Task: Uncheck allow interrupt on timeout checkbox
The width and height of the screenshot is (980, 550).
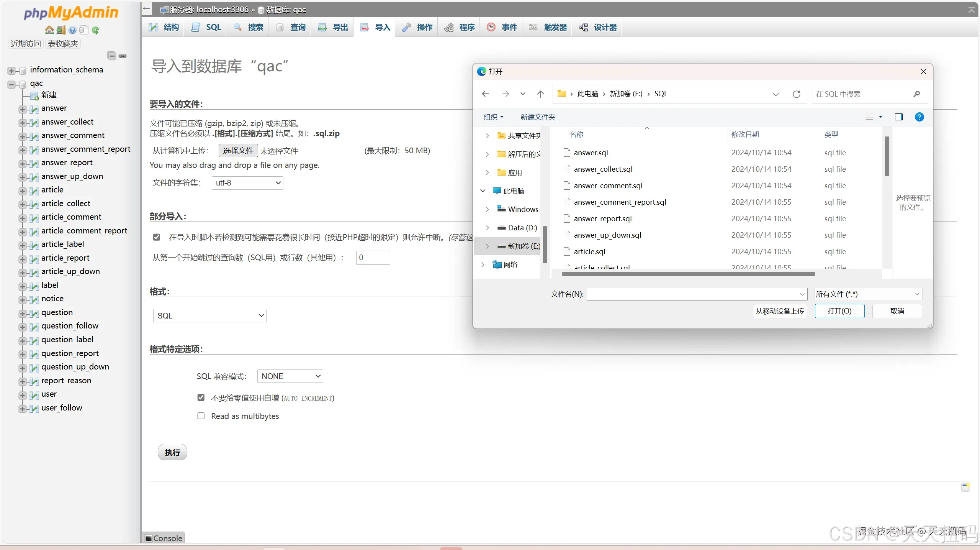Action: tap(157, 237)
